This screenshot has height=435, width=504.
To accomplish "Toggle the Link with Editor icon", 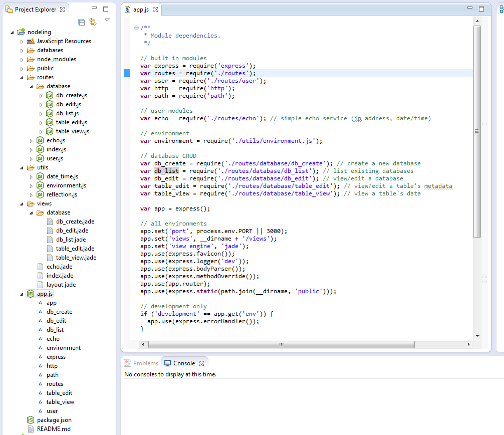I will click(93, 22).
